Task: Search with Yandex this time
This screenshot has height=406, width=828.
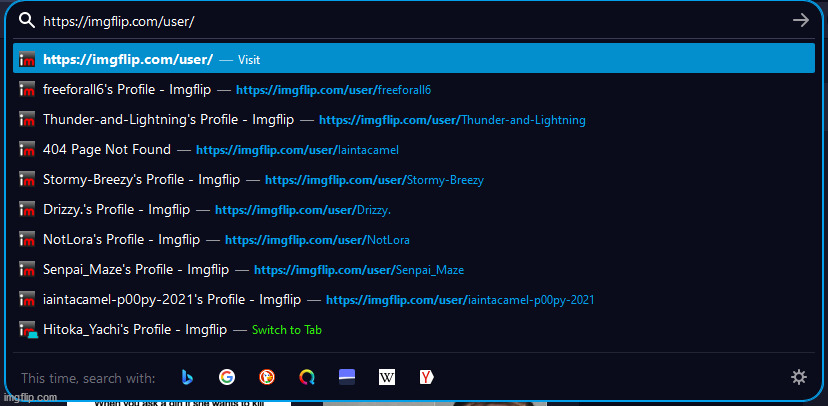Action: pyautogui.click(x=427, y=377)
